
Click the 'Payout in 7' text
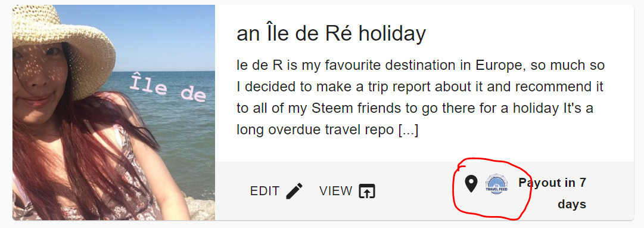[552, 182]
